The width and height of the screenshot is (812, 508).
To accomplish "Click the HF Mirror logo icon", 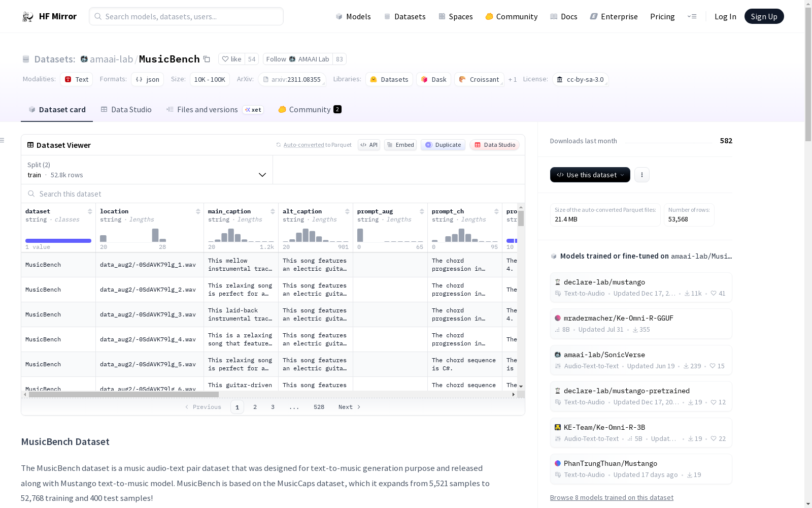I will point(28,17).
